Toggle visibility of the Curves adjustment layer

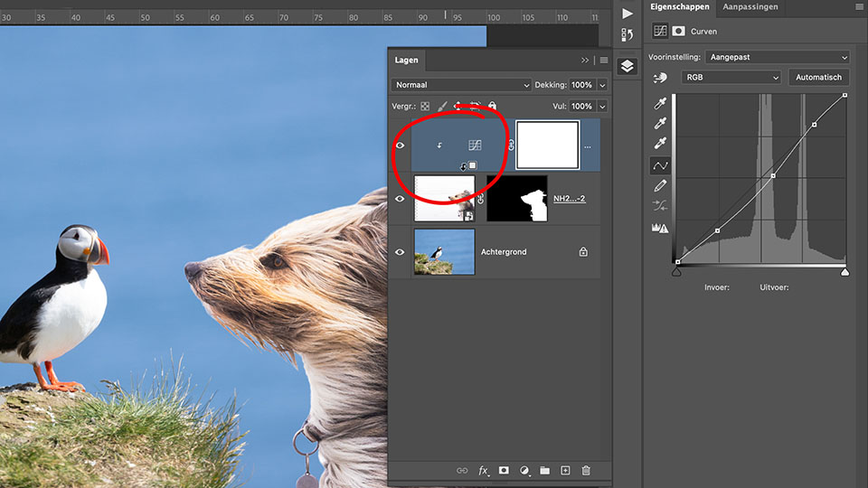(400, 145)
